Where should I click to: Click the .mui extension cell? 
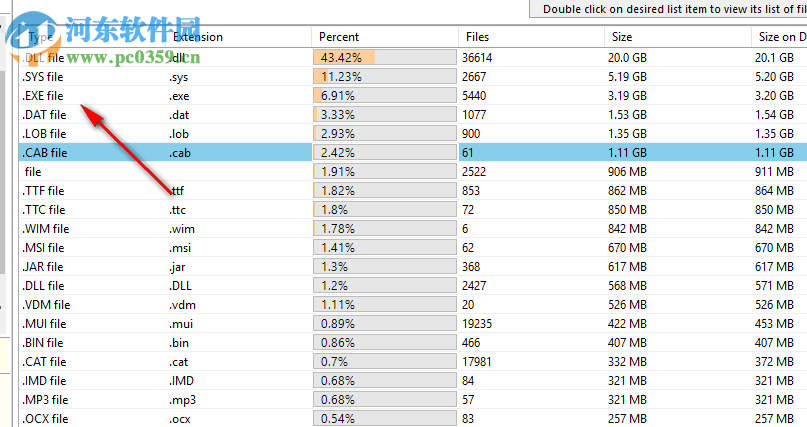click(181, 324)
